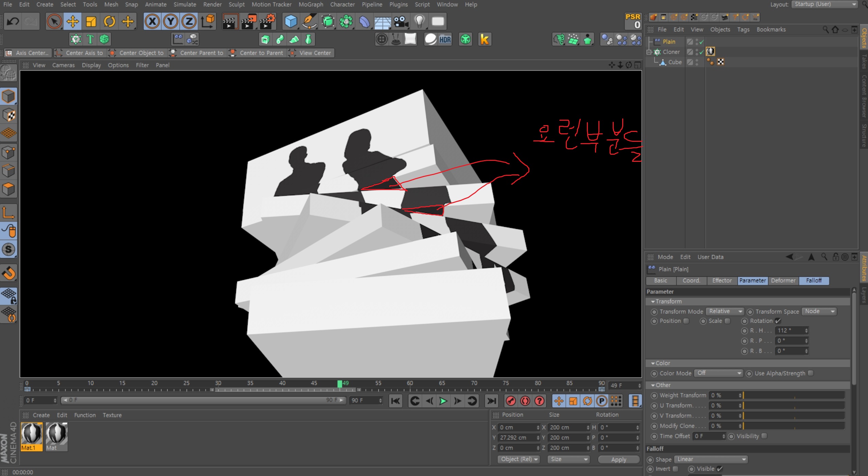Click the MoGraph Text icon

pyautogui.click(x=90, y=39)
